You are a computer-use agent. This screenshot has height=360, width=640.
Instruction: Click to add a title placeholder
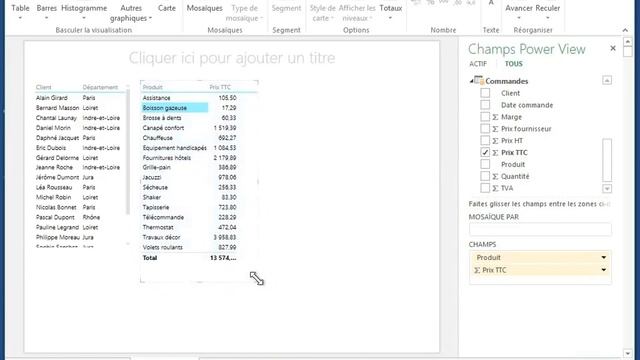coord(232,58)
